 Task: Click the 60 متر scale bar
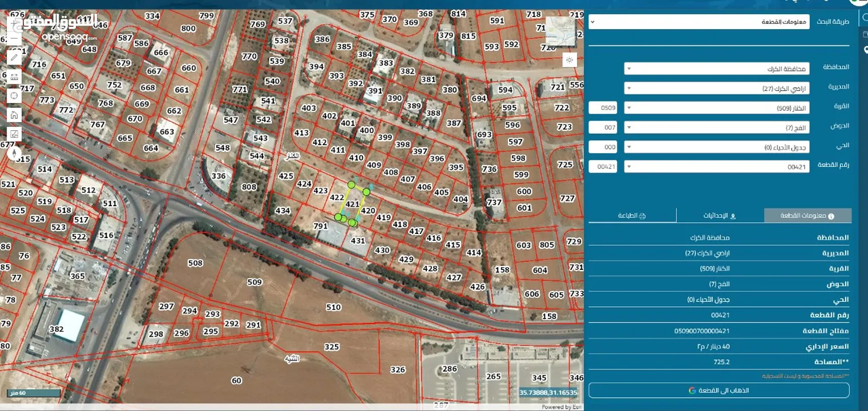point(34,393)
